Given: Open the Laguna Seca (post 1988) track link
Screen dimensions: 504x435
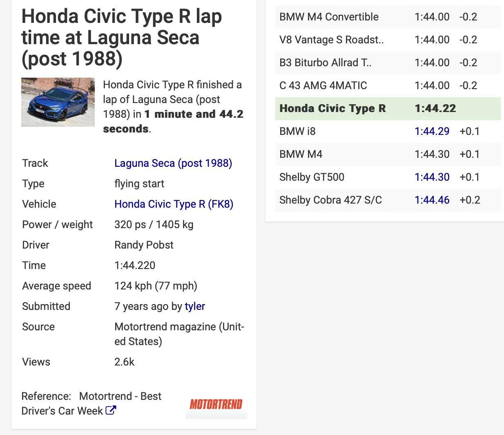Looking at the screenshot, I should coord(173,163).
